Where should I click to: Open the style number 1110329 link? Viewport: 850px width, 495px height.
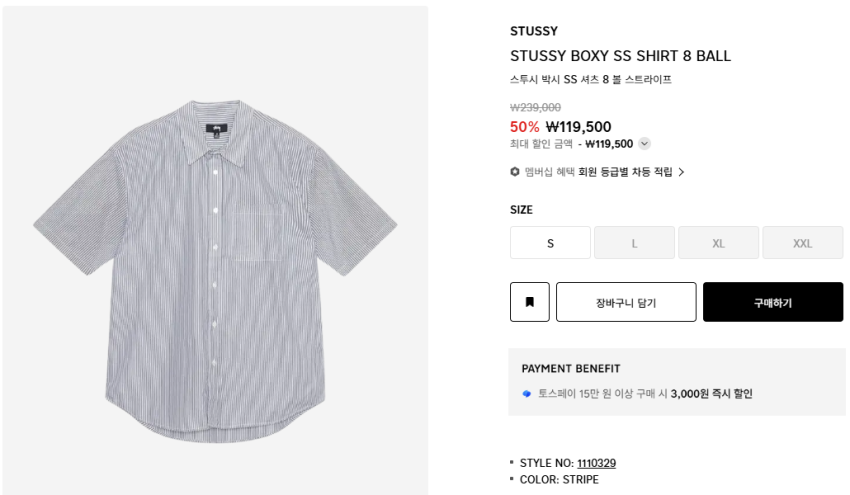596,463
